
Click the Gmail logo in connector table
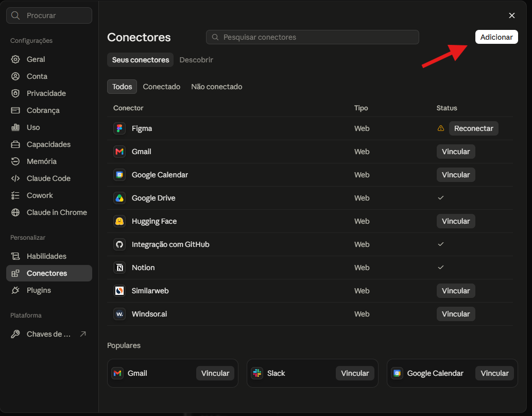[119, 152]
